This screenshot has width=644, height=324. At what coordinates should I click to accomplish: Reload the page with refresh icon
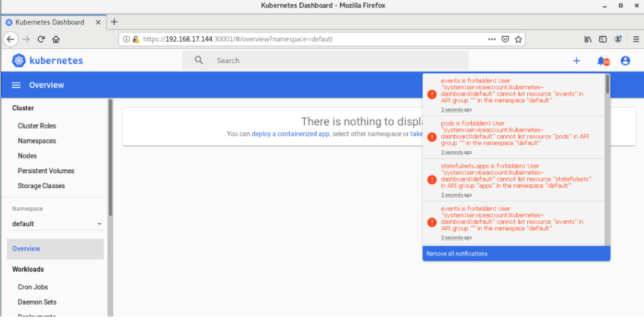(x=41, y=39)
